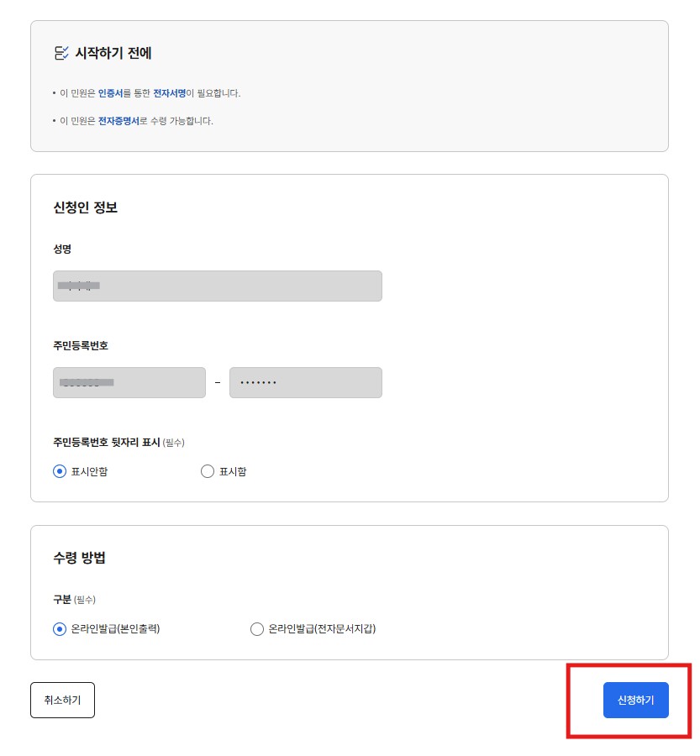
Task: Click the front 주민등록번호 input field
Action: [x=129, y=382]
